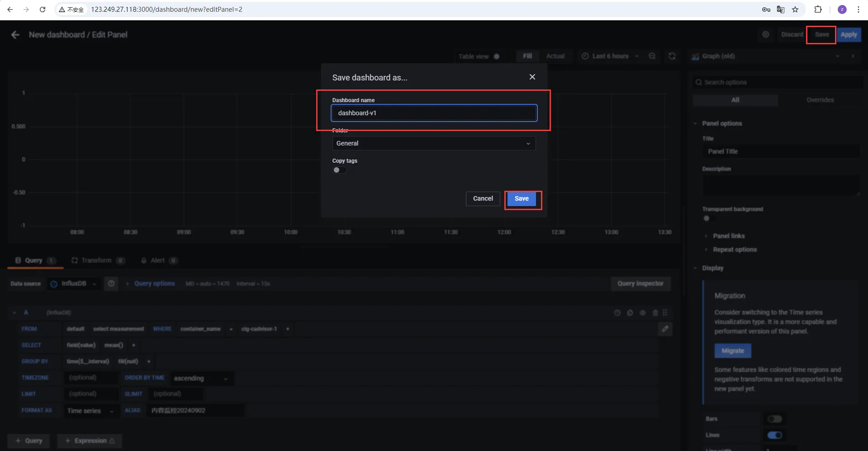The height and width of the screenshot is (451, 868).
Task: Add WHERE condition plus icon
Action: click(288, 329)
